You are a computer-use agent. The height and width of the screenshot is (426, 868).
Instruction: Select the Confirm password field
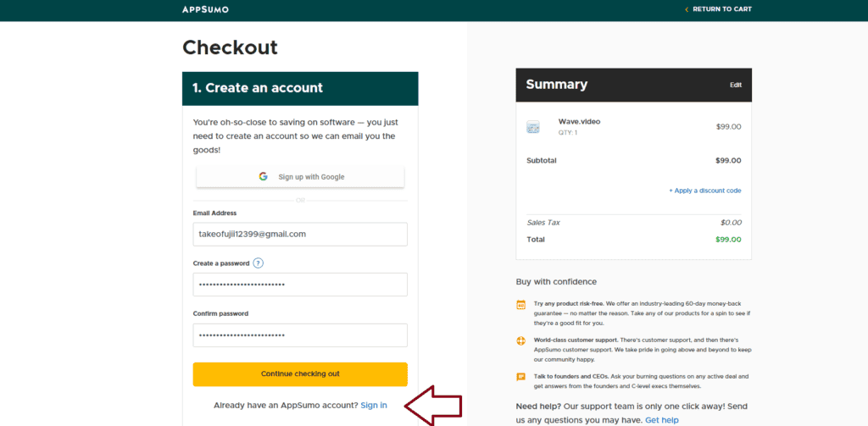tap(300, 335)
